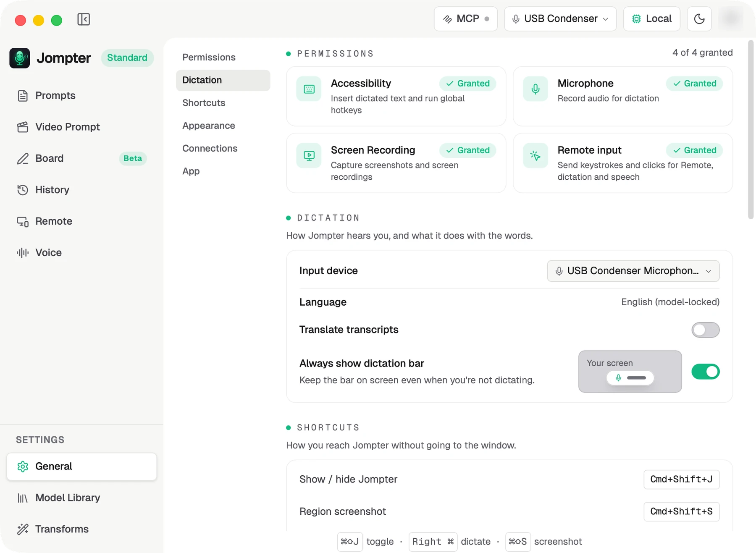
Task: Click the Board pencil icon
Action: (23, 158)
